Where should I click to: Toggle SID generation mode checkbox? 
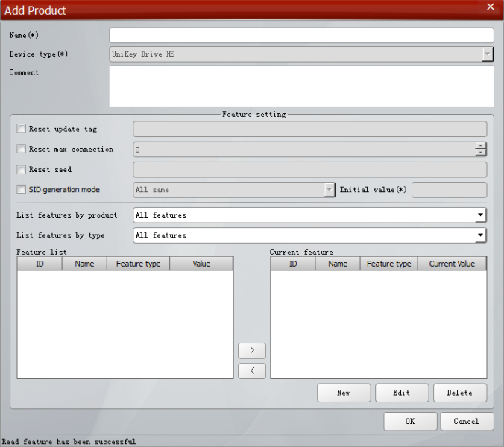[x=21, y=189]
